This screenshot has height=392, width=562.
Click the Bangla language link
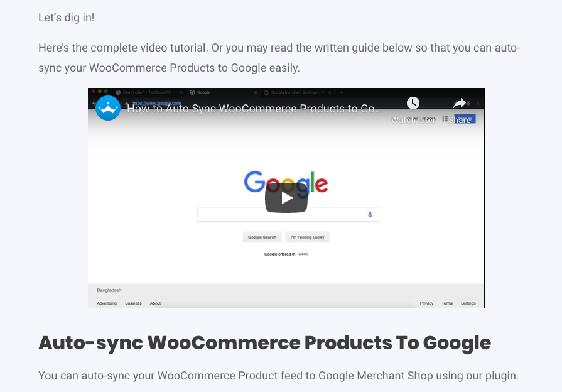click(x=303, y=254)
